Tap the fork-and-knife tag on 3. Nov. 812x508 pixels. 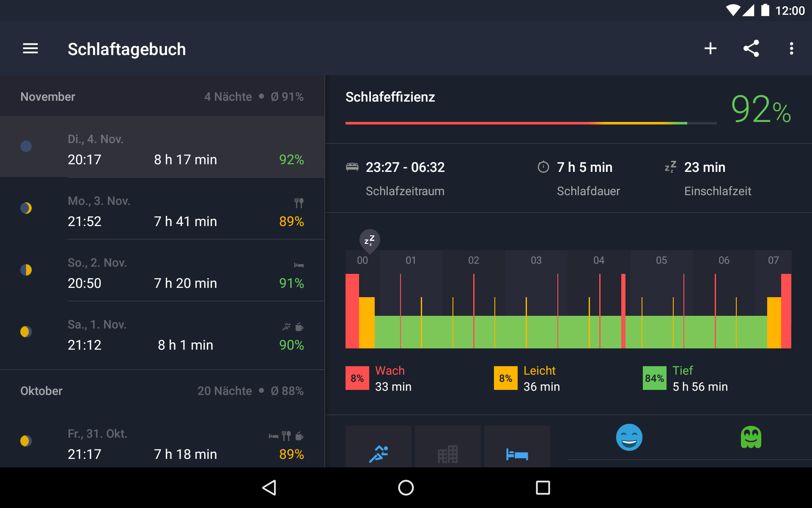[299, 203]
